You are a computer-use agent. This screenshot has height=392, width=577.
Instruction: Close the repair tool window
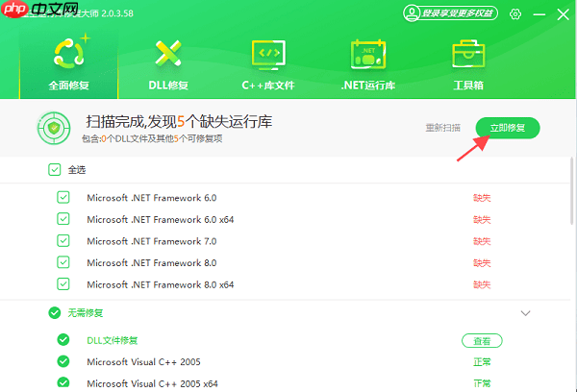(x=563, y=14)
